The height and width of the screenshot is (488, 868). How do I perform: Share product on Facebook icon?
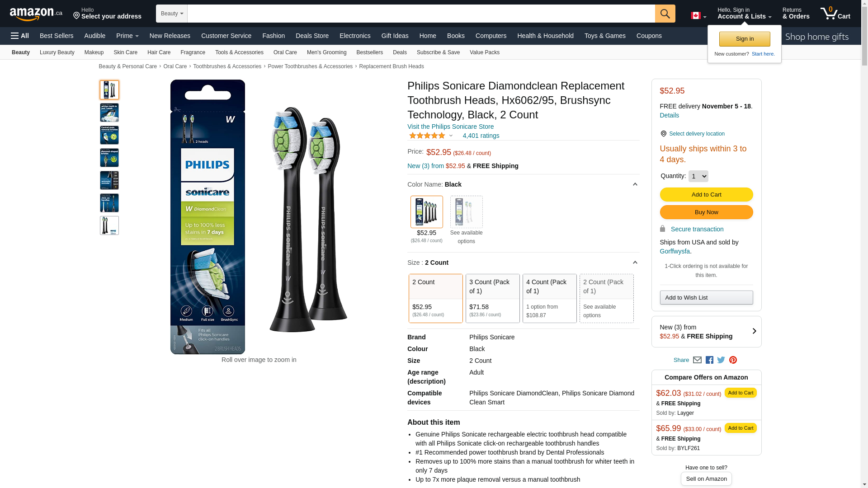(709, 360)
